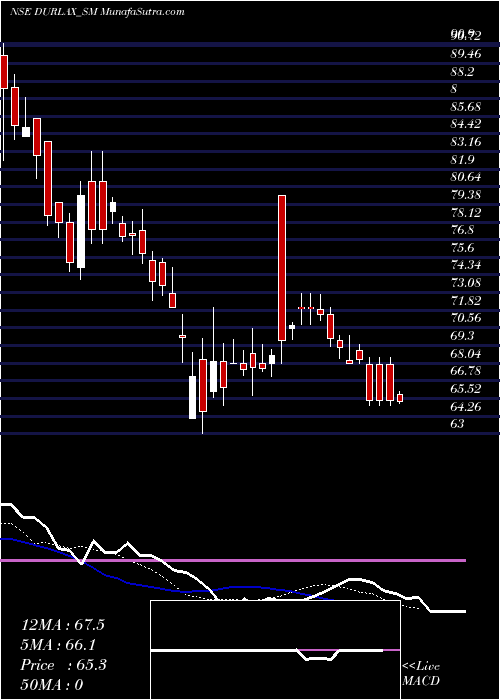The height and width of the screenshot is (700, 500).
Task: Select the last small red candlestick on the right
Action: pyautogui.click(x=400, y=398)
